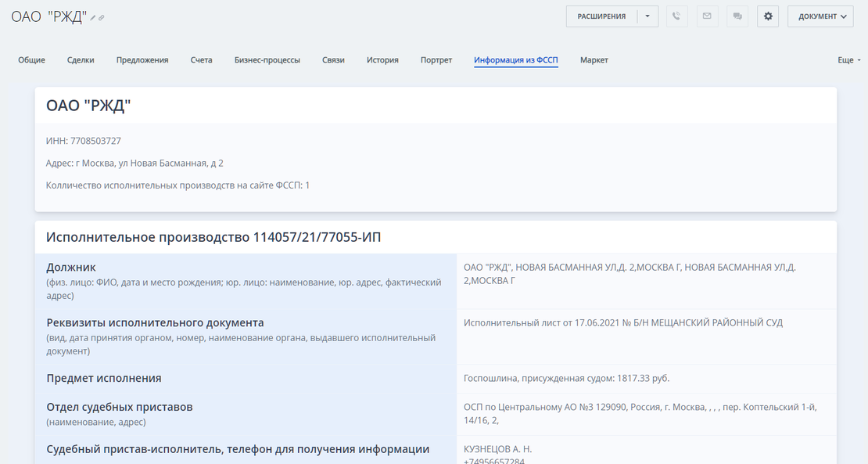The image size is (868, 464).
Task: Open the Бизнес-процессы tab
Action: (266, 59)
